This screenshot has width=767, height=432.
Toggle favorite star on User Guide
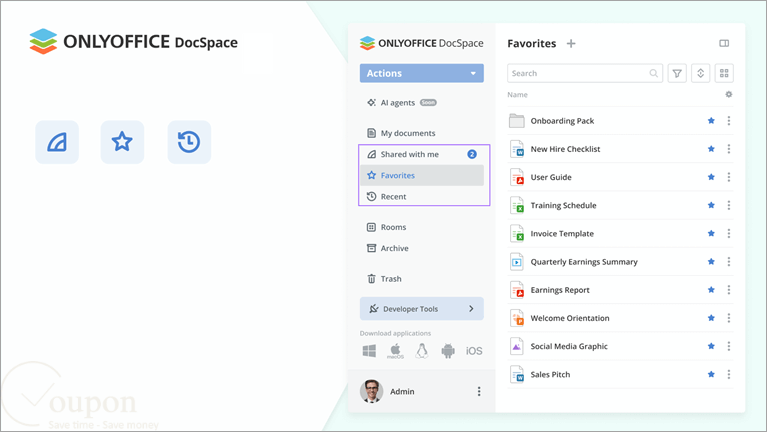[711, 177]
